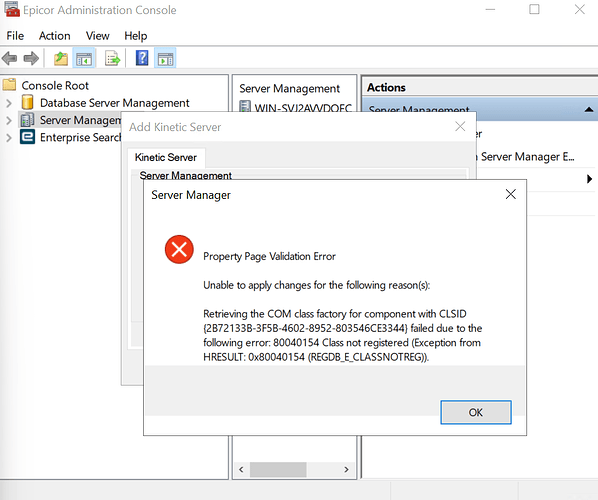Click the Console Root folder icon
Screen dimensions: 598x500
point(10,85)
